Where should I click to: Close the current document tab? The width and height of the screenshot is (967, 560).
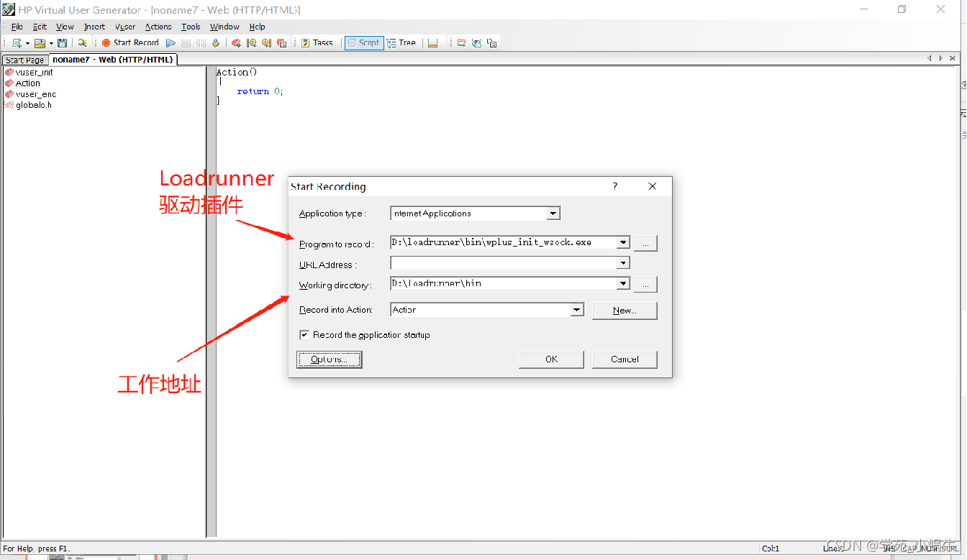point(953,59)
